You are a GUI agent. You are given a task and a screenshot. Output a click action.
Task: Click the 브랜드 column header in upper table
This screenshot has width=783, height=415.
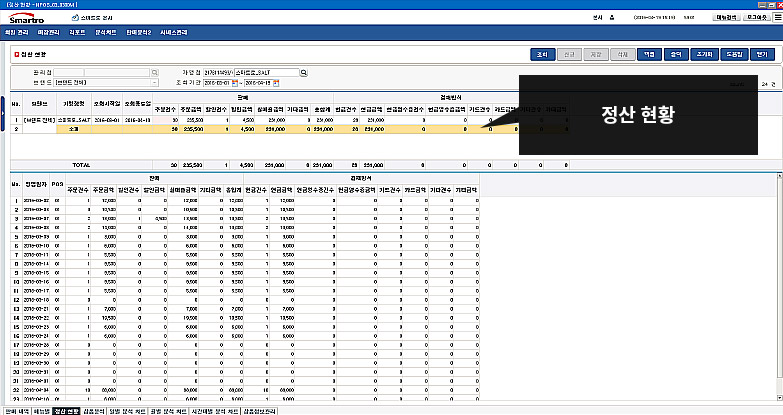[39, 104]
